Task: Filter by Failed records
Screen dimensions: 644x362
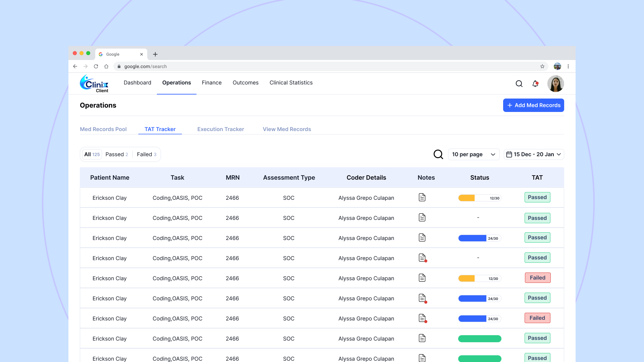Action: [x=146, y=154]
